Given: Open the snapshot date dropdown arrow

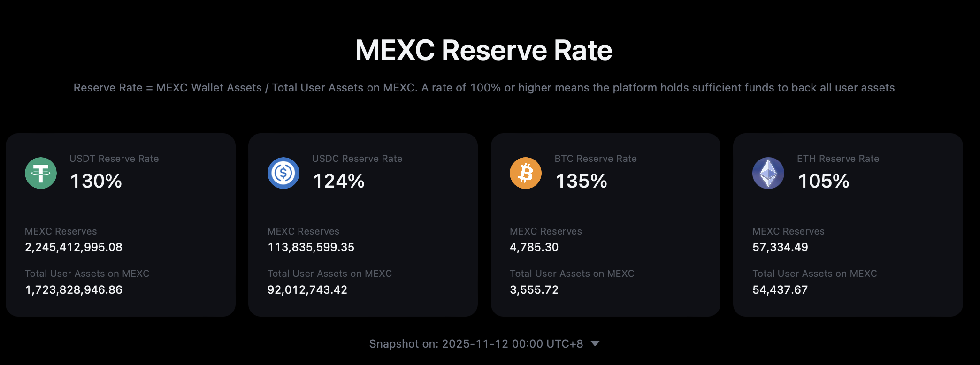Looking at the screenshot, I should (x=595, y=343).
